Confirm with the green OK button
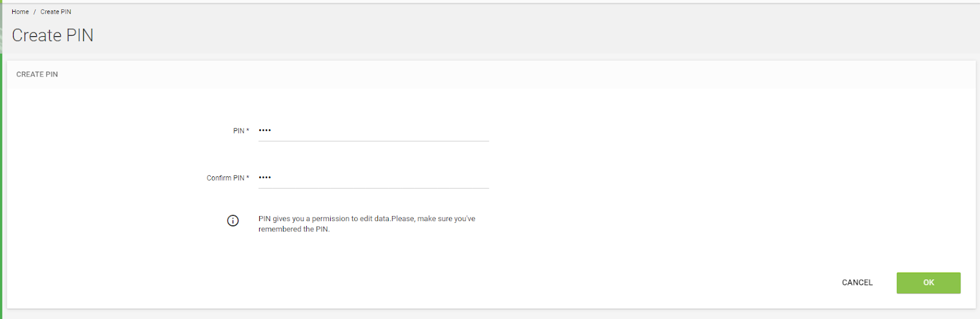The height and width of the screenshot is (319, 980). (x=929, y=283)
